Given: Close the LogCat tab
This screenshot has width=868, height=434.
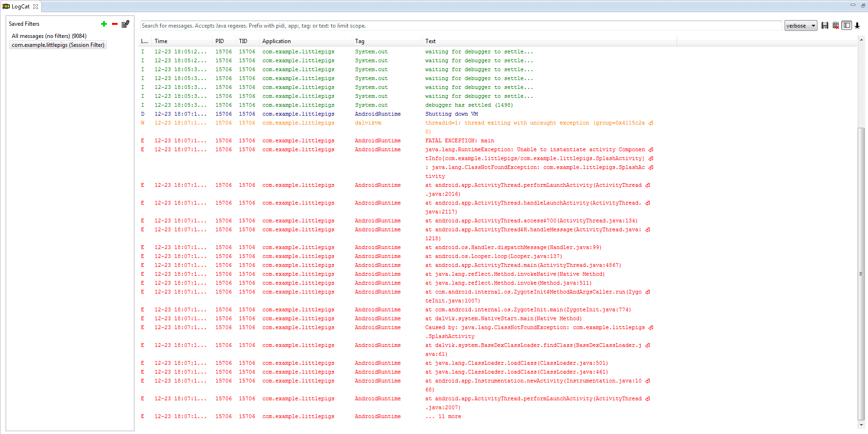Looking at the screenshot, I should click(36, 7).
